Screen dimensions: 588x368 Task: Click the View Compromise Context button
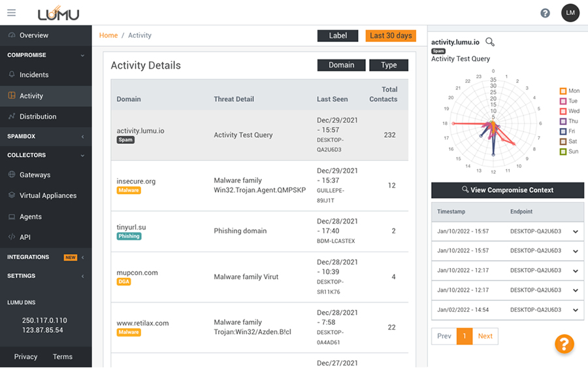click(508, 190)
